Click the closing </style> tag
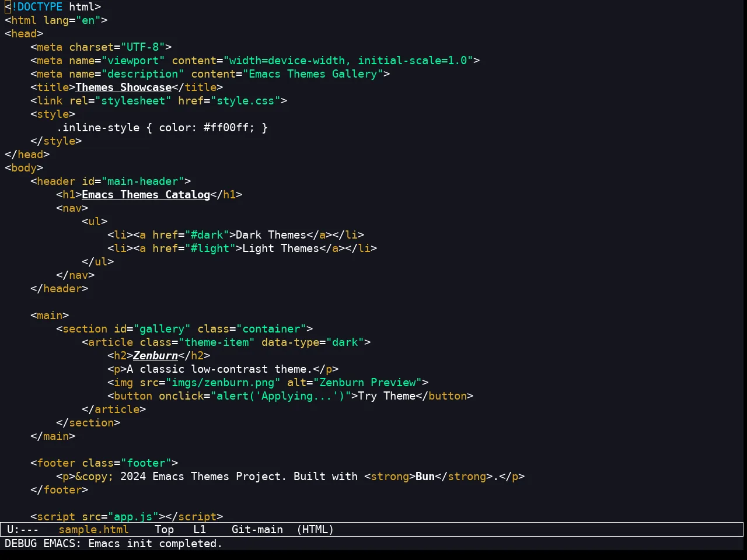Viewport: 747px width, 560px height. 56,141
